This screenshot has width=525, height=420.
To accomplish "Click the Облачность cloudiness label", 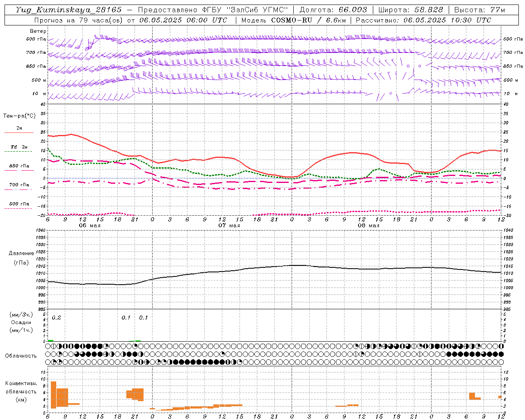I will pos(21,356).
